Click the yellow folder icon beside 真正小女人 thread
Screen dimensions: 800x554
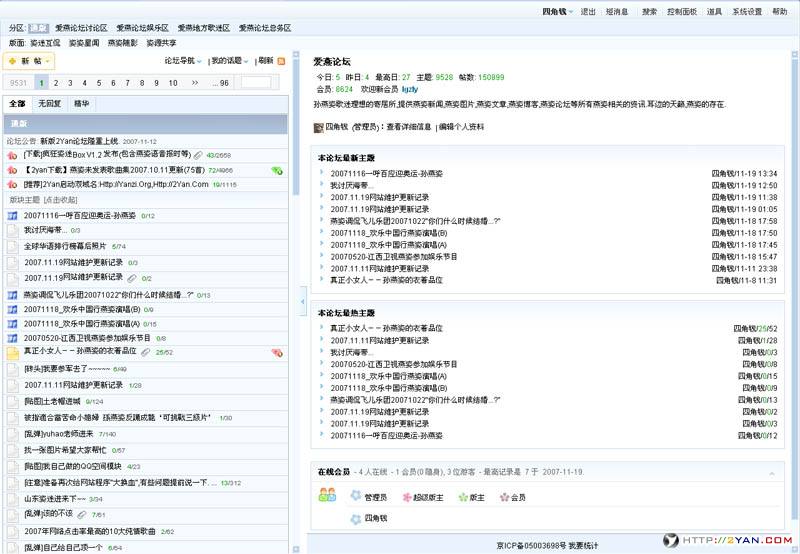tap(13, 352)
